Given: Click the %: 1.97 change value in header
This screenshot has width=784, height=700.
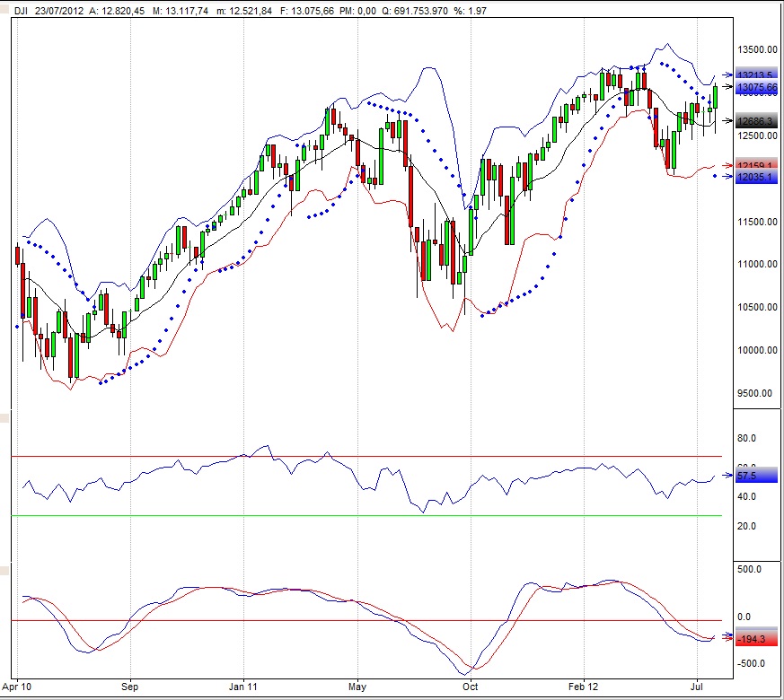Looking at the screenshot, I should 486,8.
